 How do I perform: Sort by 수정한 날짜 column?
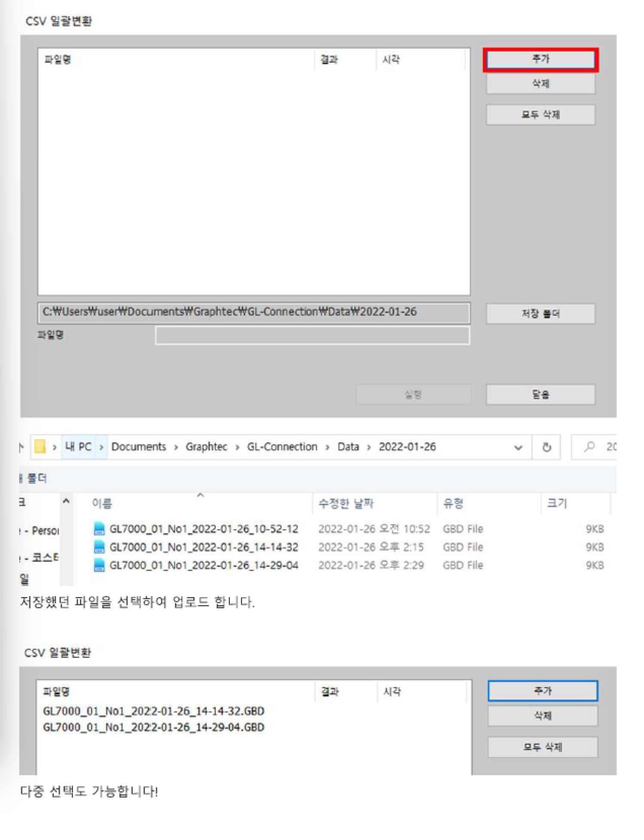coord(346,503)
